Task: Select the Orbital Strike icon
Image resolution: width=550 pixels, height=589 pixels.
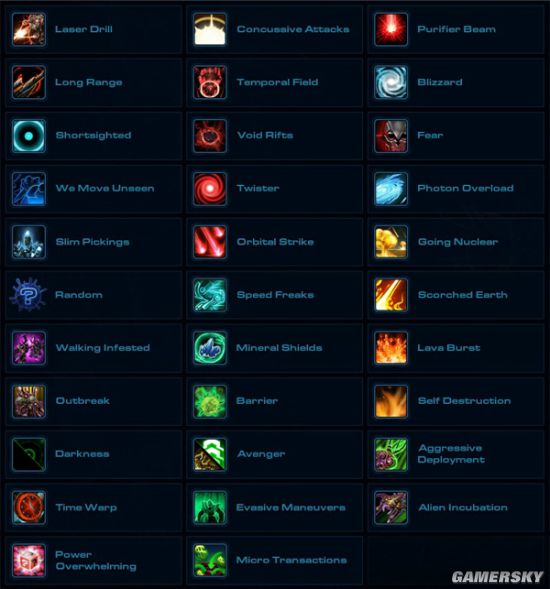Action: tap(210, 242)
